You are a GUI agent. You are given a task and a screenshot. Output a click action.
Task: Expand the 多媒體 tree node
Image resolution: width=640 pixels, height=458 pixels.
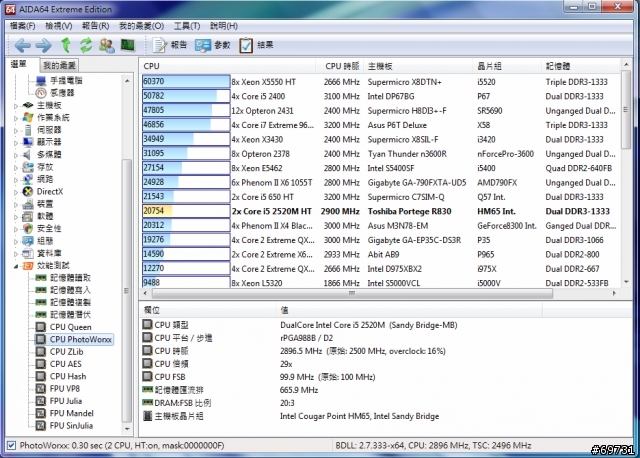coord(16,155)
